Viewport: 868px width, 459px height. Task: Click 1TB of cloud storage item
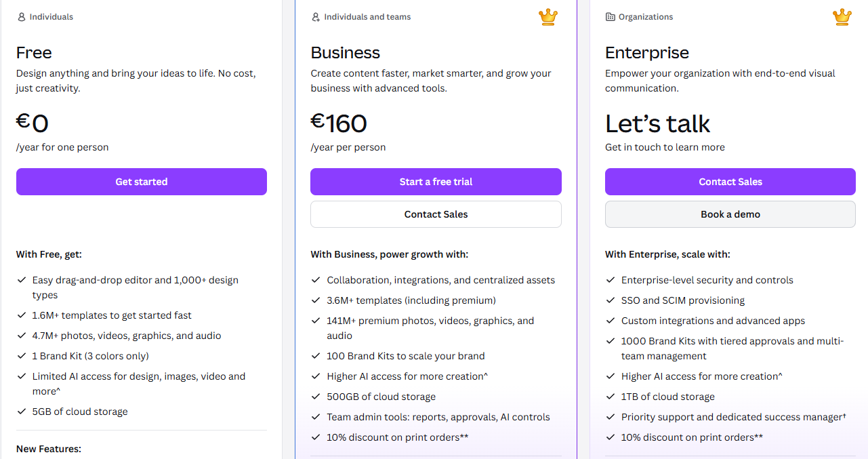coord(668,397)
